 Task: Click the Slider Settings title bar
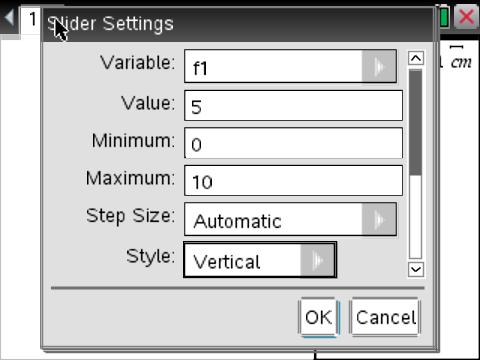pos(238,24)
